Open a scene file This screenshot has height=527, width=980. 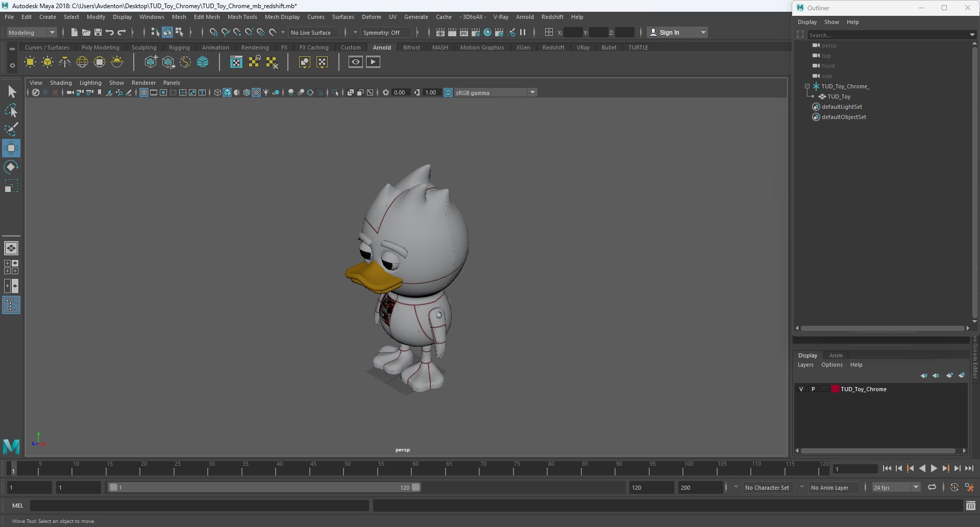point(86,32)
